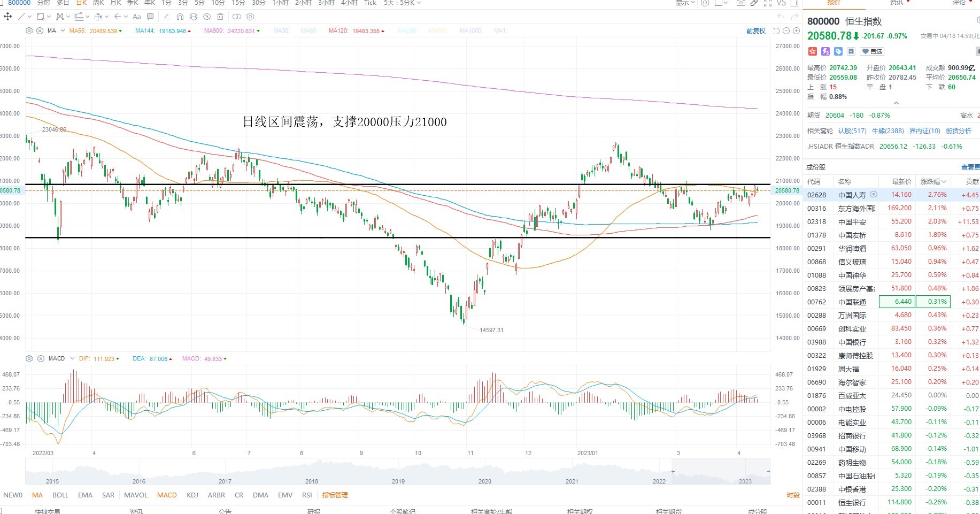This screenshot has height=514, width=980.
Task: Toggle the 自选 favorite heart button
Action: coord(872,51)
